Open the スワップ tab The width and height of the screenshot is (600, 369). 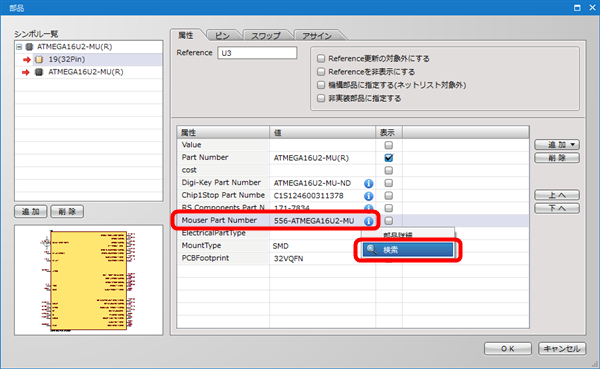pos(266,36)
